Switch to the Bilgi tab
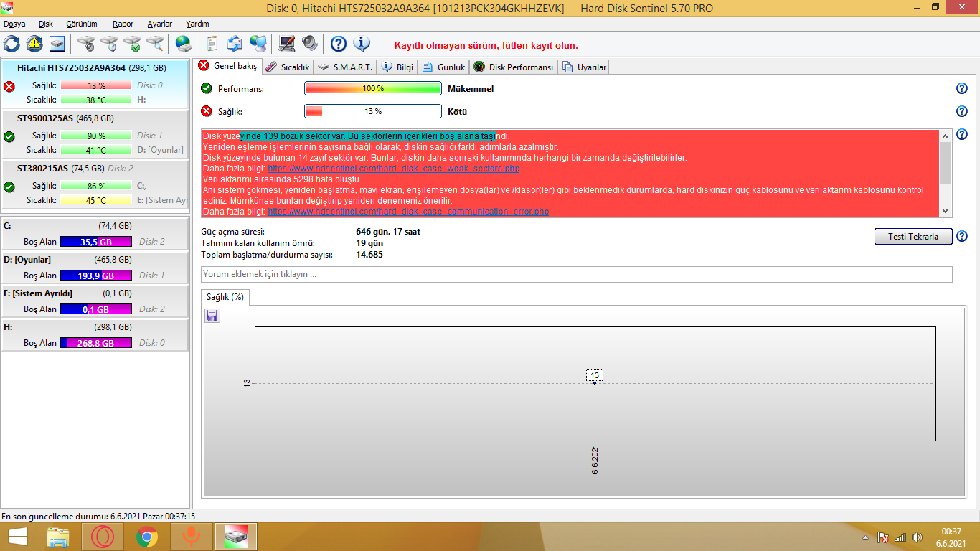Image resolution: width=980 pixels, height=551 pixels. (x=398, y=67)
